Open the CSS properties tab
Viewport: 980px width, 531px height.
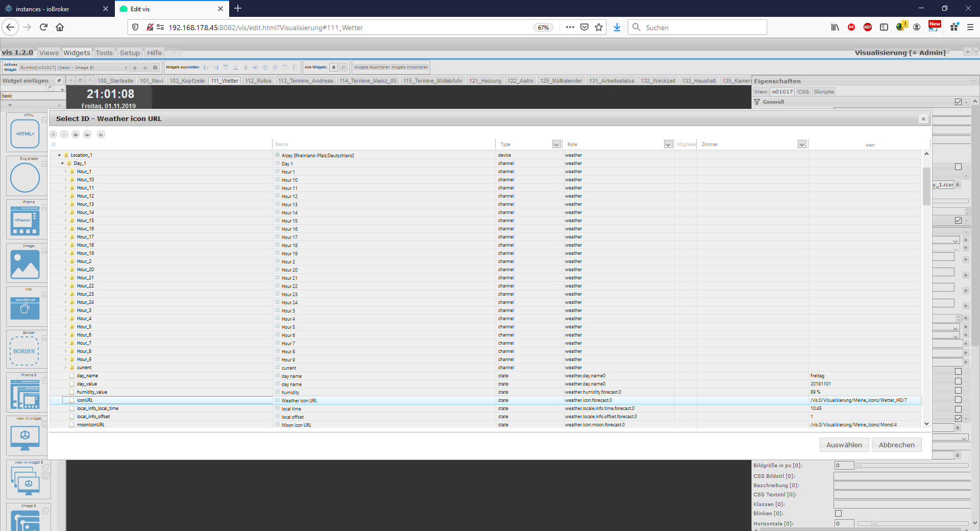point(803,92)
